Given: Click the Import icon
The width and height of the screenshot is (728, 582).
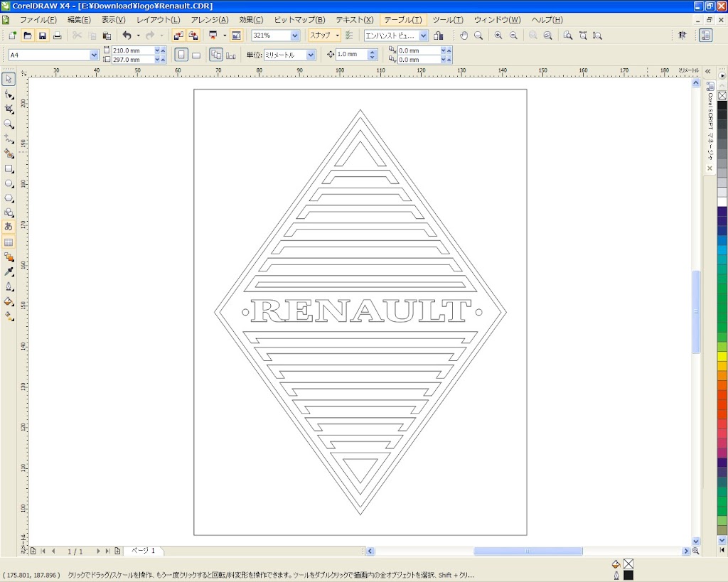Looking at the screenshot, I should click(x=178, y=36).
